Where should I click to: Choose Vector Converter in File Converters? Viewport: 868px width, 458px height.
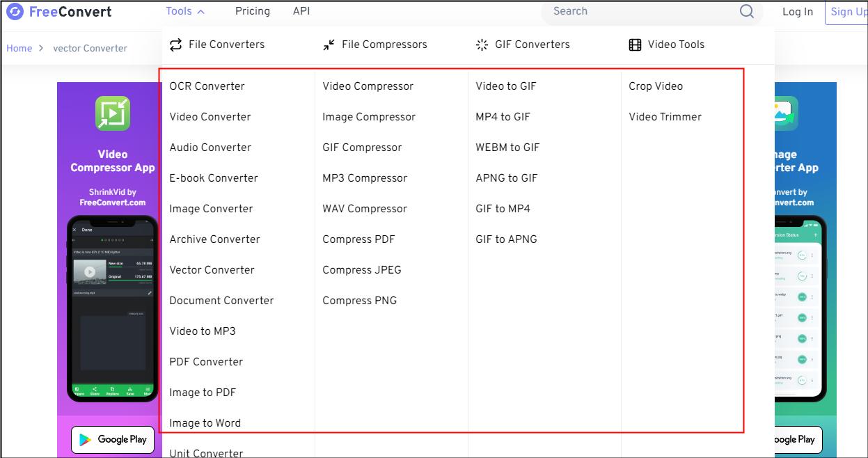[212, 270]
